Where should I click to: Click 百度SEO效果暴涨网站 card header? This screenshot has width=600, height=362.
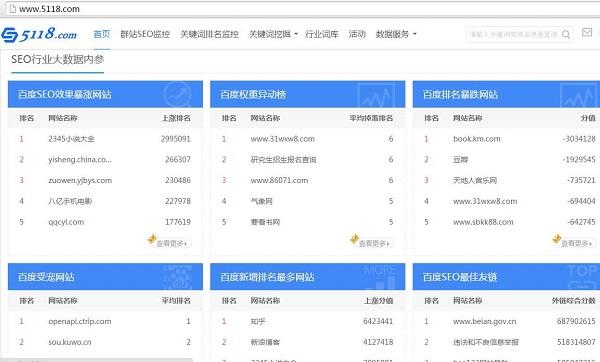point(105,94)
